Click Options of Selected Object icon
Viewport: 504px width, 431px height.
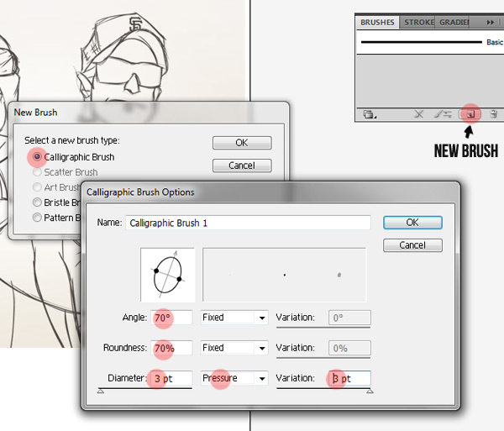(444, 113)
